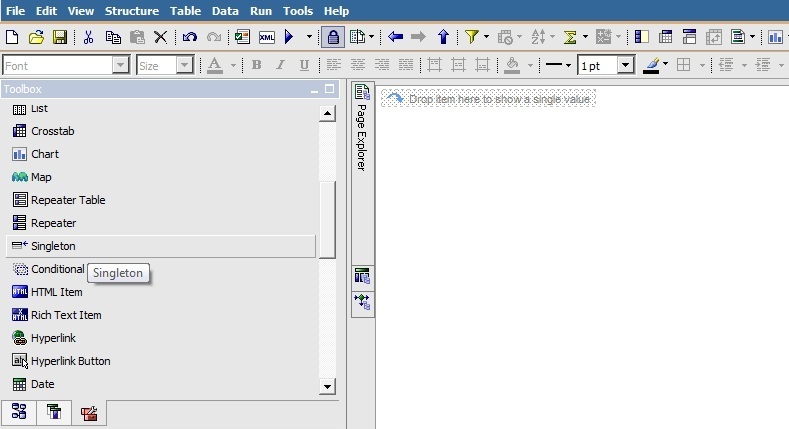This screenshot has height=429, width=789.
Task: Pick background fill color bucket
Action: (x=512, y=65)
